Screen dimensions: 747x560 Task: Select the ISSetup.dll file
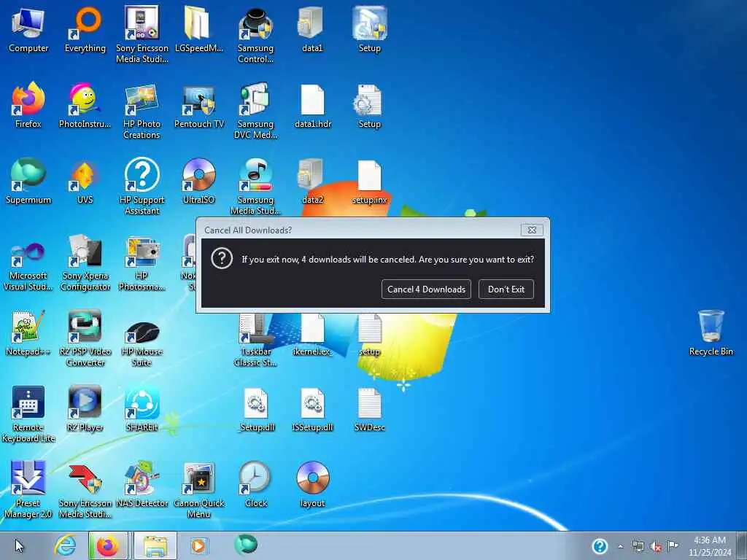[x=312, y=408]
